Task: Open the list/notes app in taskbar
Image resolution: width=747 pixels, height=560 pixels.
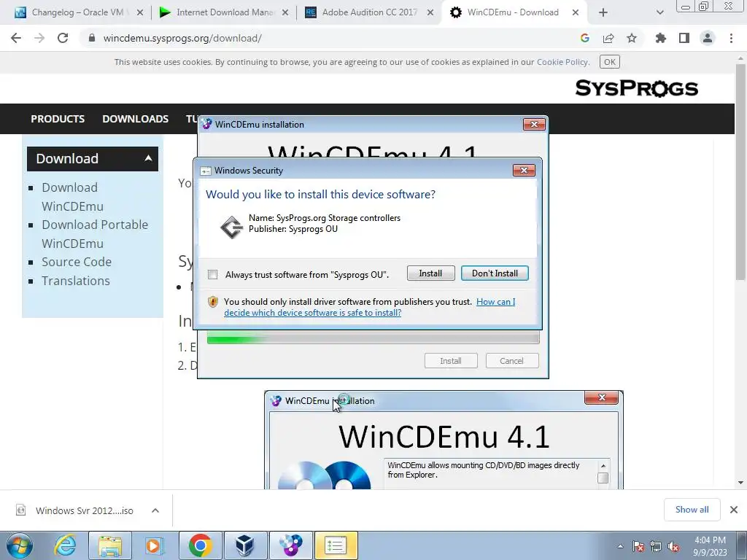Action: coord(336,545)
